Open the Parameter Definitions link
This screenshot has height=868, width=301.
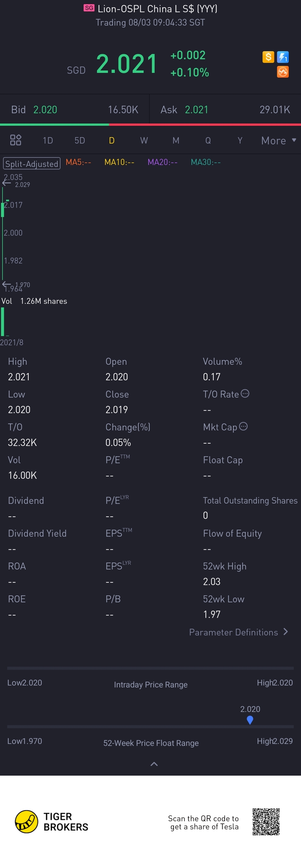coord(234,632)
